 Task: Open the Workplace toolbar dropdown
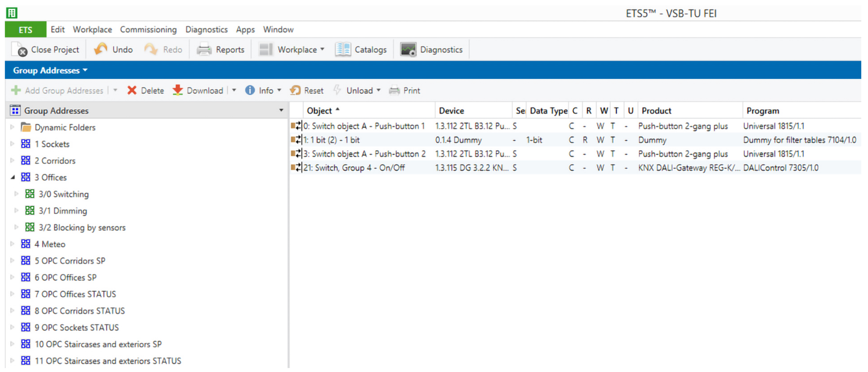(322, 49)
